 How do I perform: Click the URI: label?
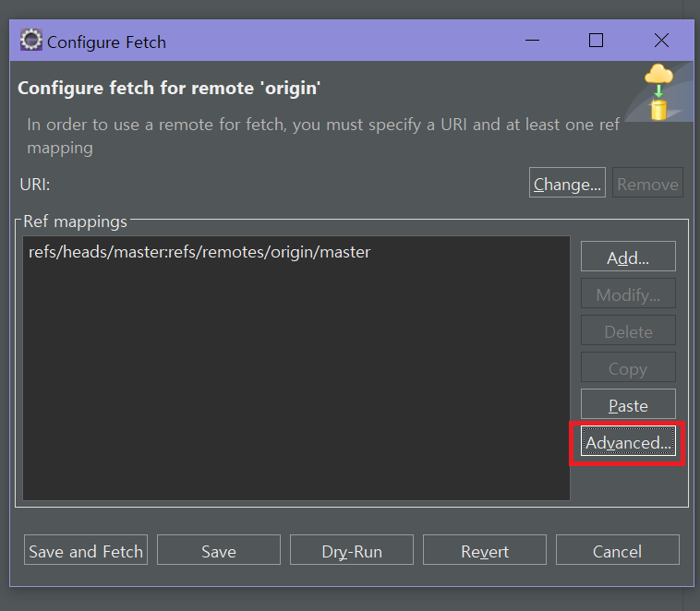click(35, 184)
